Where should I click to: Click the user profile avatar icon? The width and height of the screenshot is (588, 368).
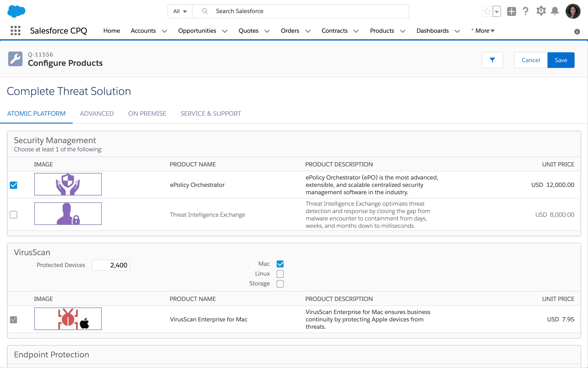click(x=573, y=11)
